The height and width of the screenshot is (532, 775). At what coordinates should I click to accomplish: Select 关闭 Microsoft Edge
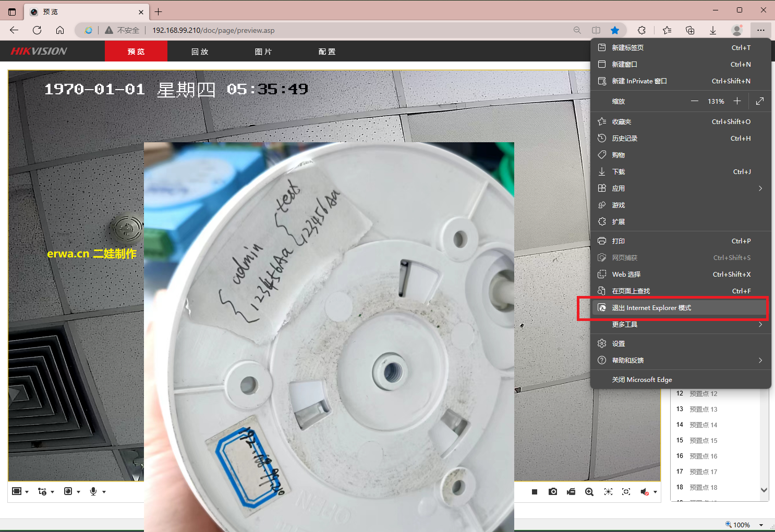point(681,379)
